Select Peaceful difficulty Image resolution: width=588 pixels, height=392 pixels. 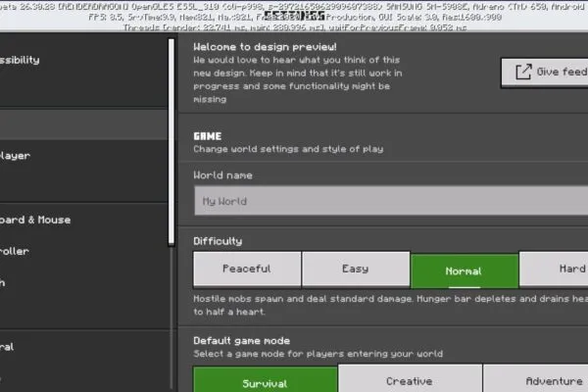tap(247, 269)
